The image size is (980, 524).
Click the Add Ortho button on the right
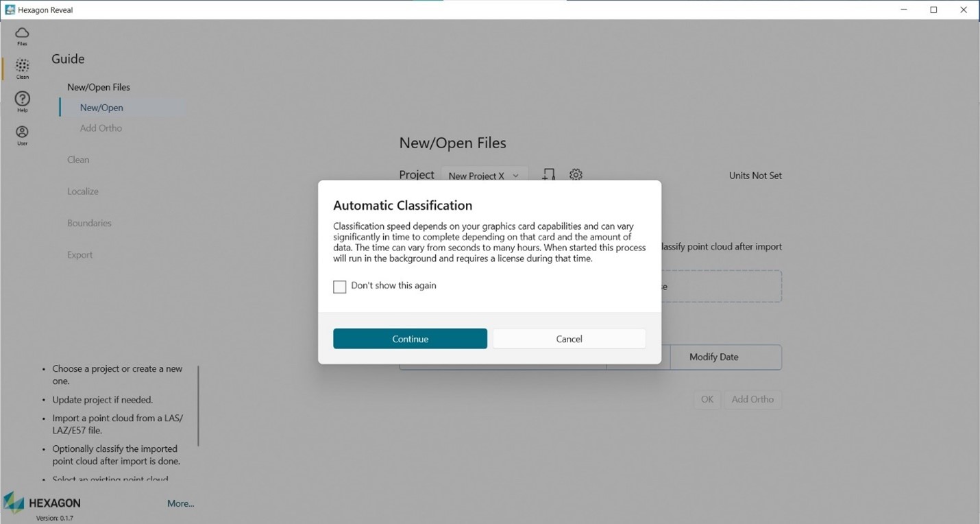pos(752,399)
